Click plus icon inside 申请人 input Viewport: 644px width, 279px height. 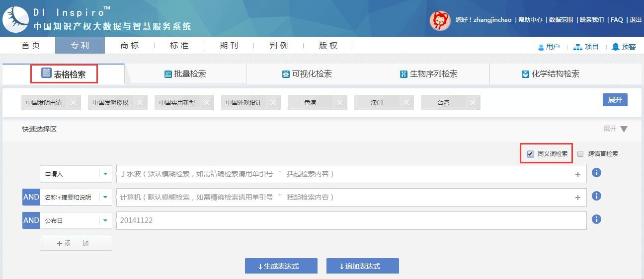tap(577, 174)
